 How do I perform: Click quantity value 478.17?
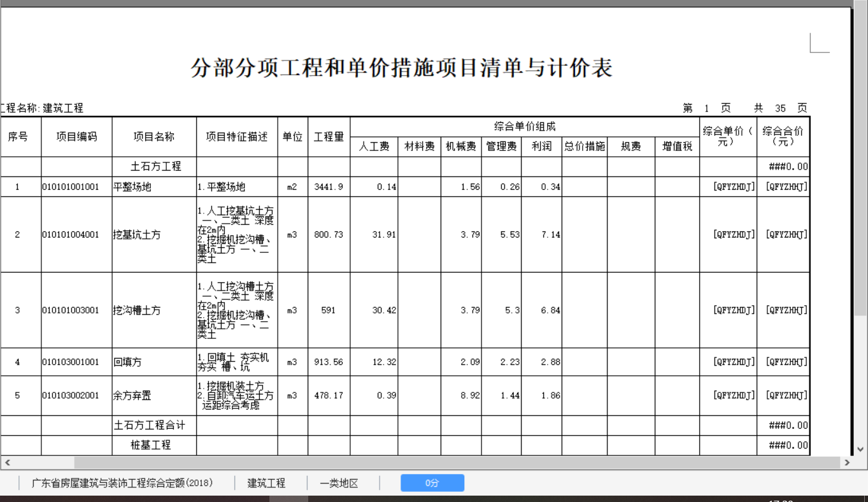[x=329, y=395]
